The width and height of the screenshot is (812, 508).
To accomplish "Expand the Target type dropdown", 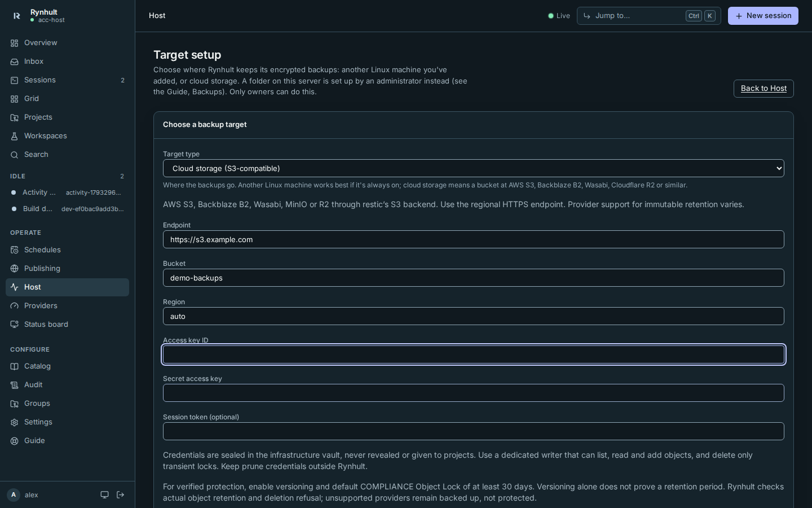I will tap(474, 168).
